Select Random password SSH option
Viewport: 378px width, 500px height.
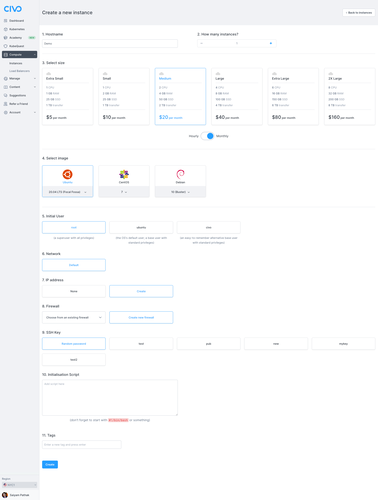click(74, 344)
